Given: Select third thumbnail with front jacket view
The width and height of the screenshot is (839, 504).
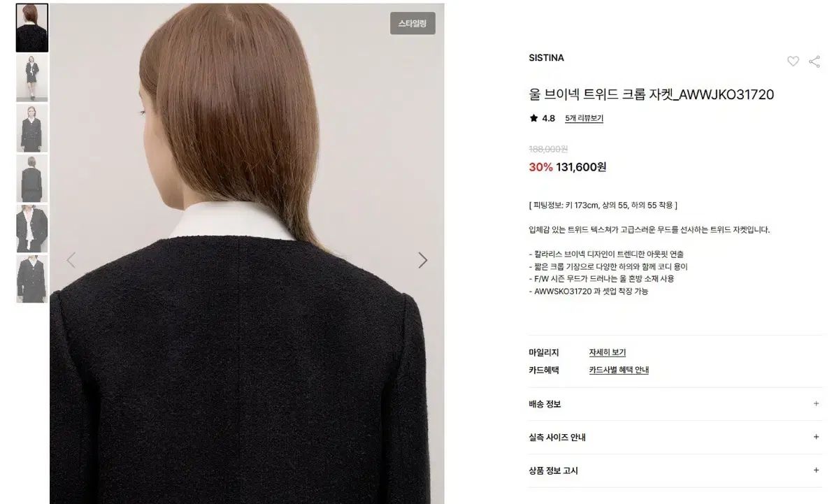Looking at the screenshot, I should [32, 129].
